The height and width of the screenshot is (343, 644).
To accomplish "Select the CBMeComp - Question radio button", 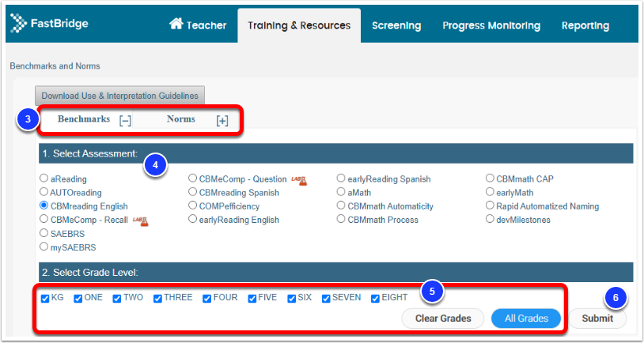I will click(x=192, y=178).
